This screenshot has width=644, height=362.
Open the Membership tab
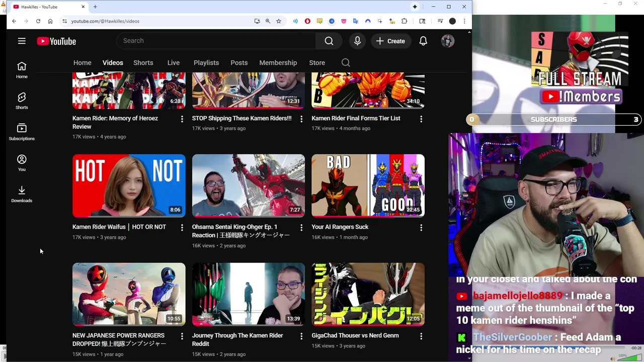coord(278,63)
